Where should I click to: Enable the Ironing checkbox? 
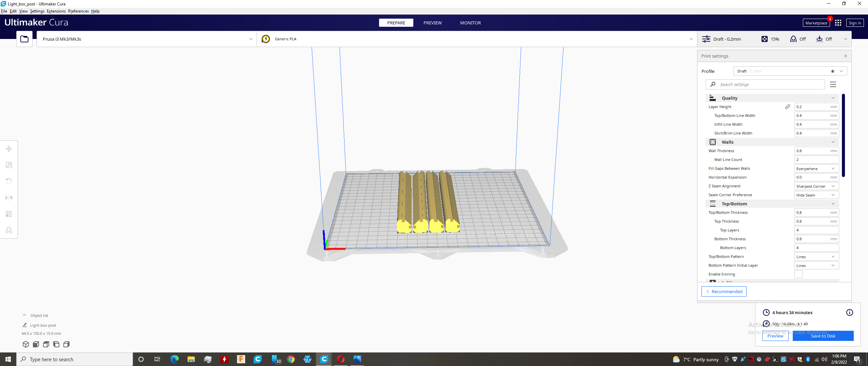(799, 274)
